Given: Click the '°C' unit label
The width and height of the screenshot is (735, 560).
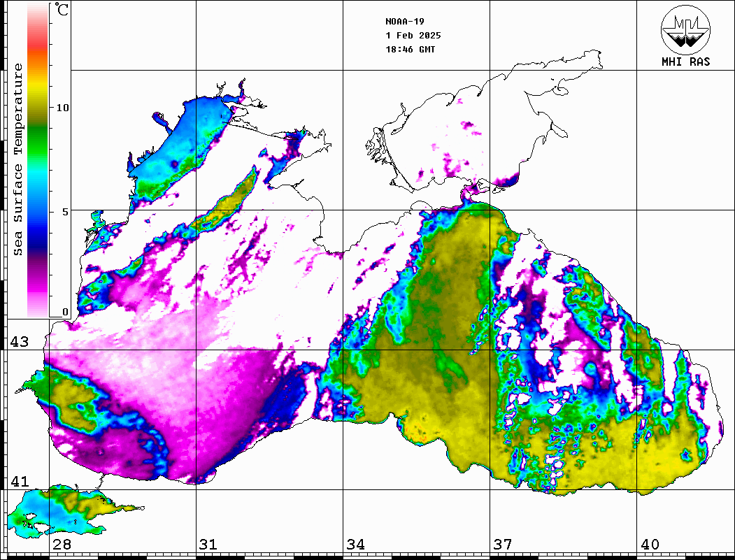Looking at the screenshot, I should [x=62, y=9].
